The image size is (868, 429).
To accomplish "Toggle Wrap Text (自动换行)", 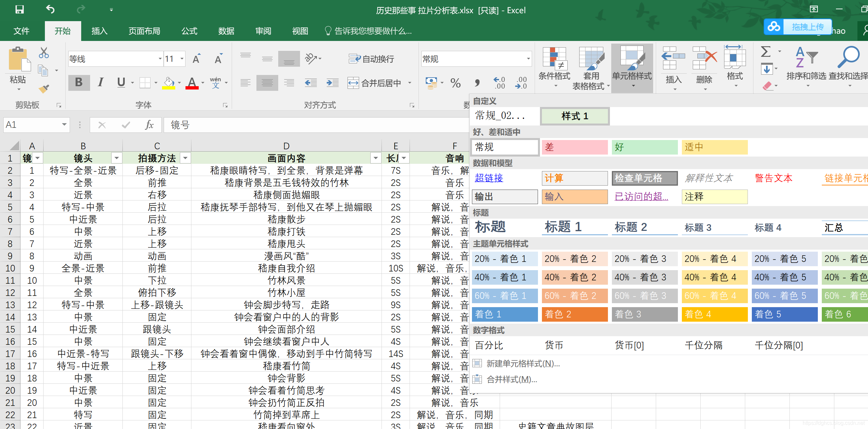I will [371, 59].
